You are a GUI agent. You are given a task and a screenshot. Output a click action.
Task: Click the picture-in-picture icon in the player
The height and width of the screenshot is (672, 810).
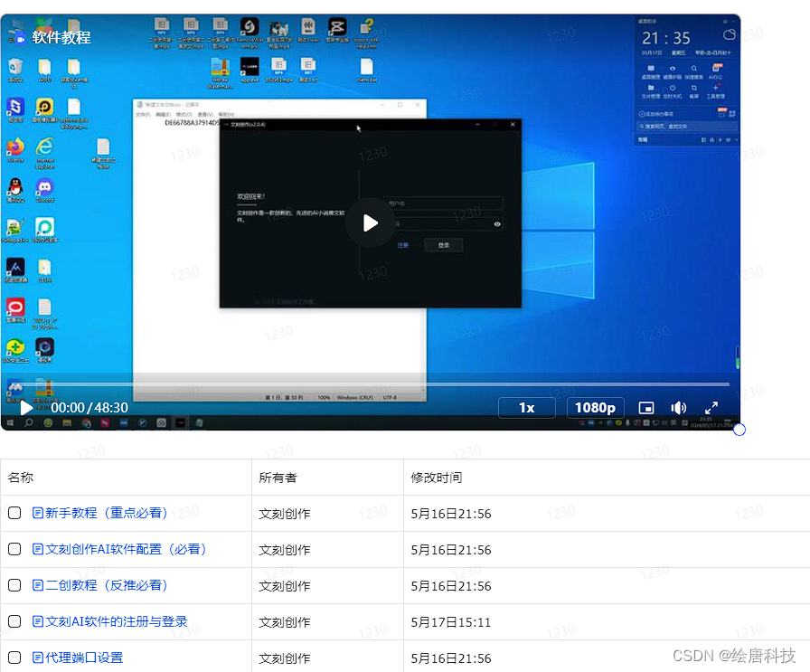(646, 408)
